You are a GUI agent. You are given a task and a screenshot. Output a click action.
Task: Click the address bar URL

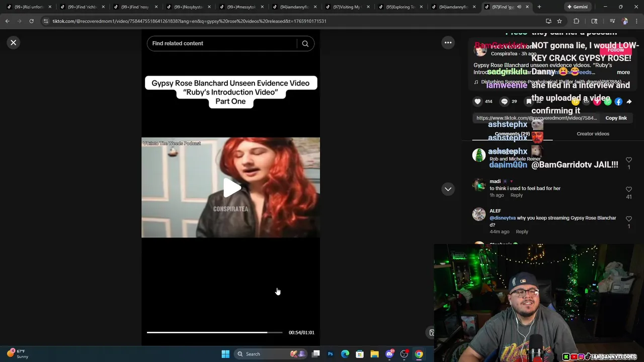[189, 21]
